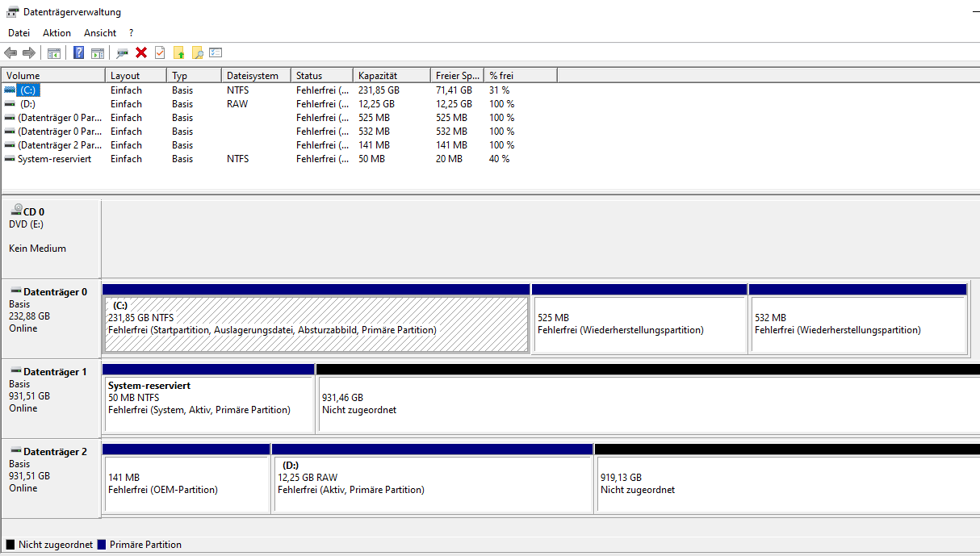The width and height of the screenshot is (980, 556).
Task: Select the System-reserviert row in volume list
Action: click(x=279, y=158)
